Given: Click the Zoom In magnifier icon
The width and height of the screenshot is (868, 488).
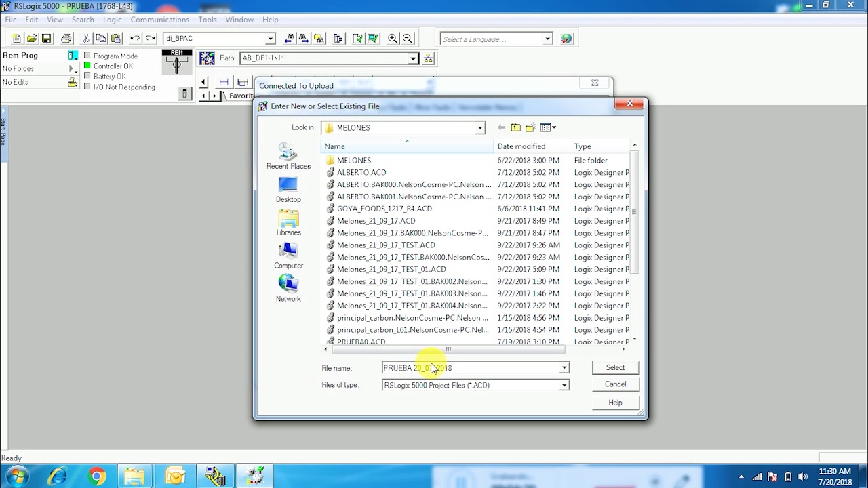Looking at the screenshot, I should tap(393, 39).
